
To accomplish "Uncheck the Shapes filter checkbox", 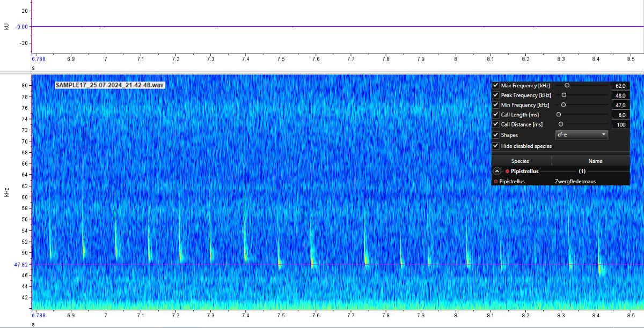I will [496, 135].
